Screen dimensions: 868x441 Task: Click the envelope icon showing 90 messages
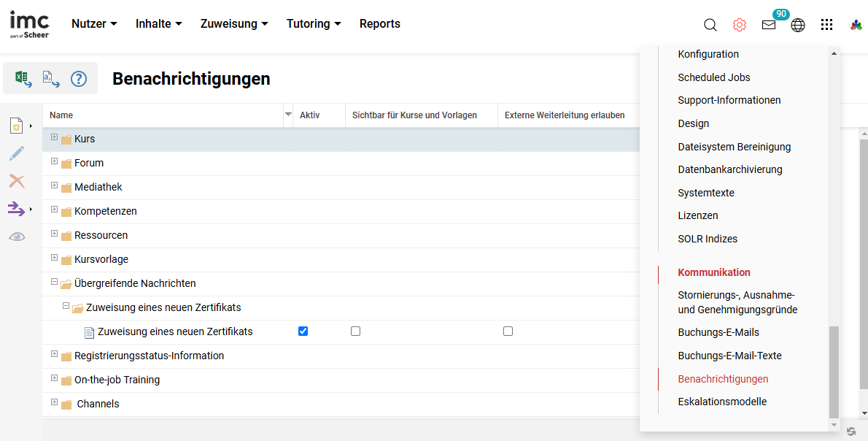[769, 25]
